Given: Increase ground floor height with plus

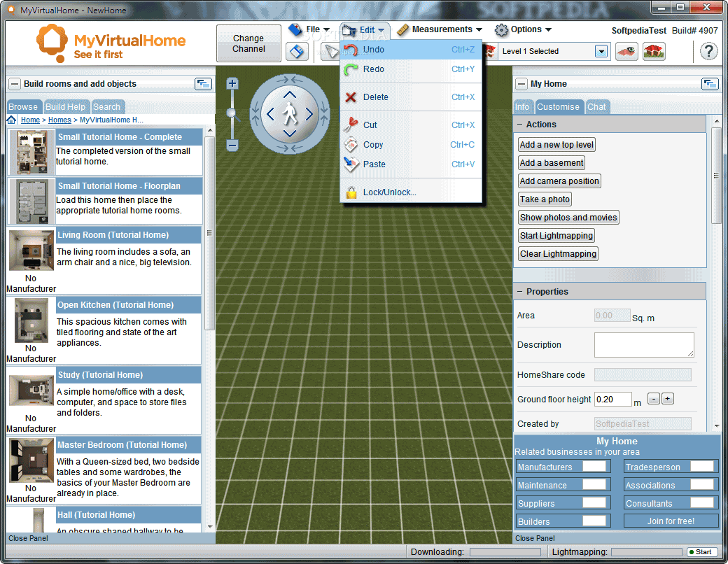Looking at the screenshot, I should coord(668,399).
